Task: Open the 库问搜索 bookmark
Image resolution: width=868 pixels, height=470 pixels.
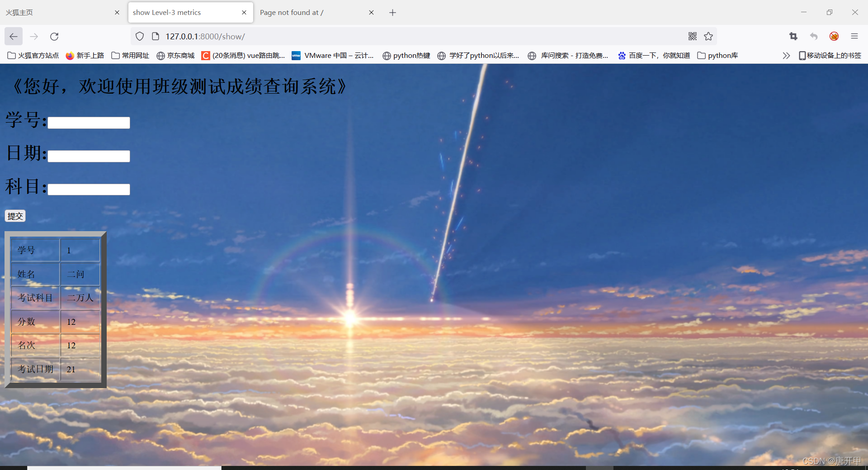Action: coord(568,56)
